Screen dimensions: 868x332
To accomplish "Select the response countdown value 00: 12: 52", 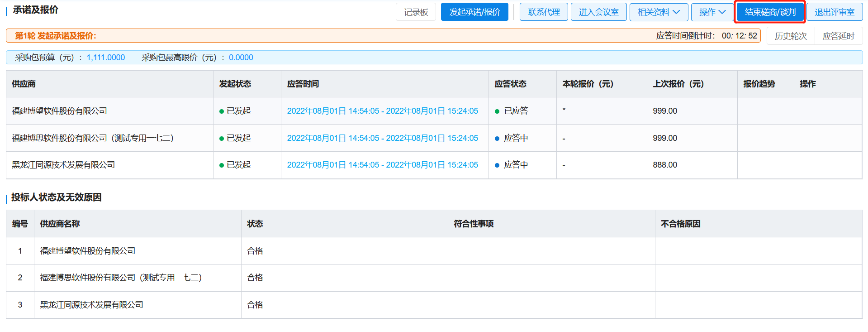I will [739, 36].
